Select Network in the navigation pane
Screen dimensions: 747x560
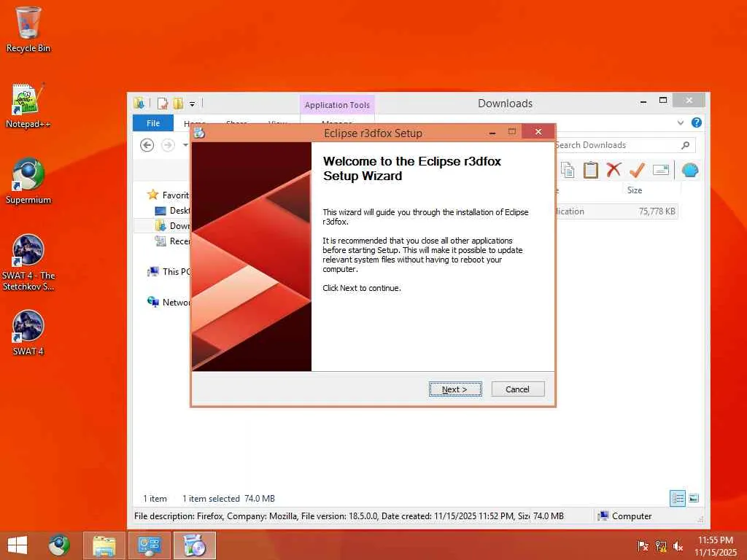[x=169, y=302]
